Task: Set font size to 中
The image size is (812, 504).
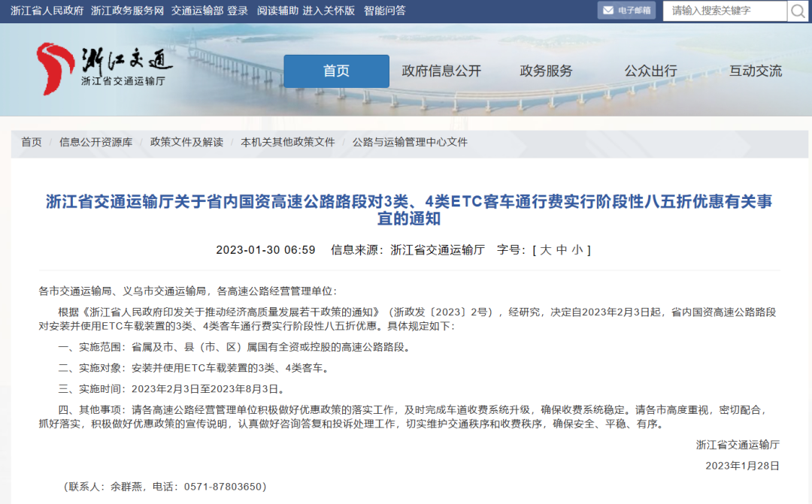Action: 562,250
